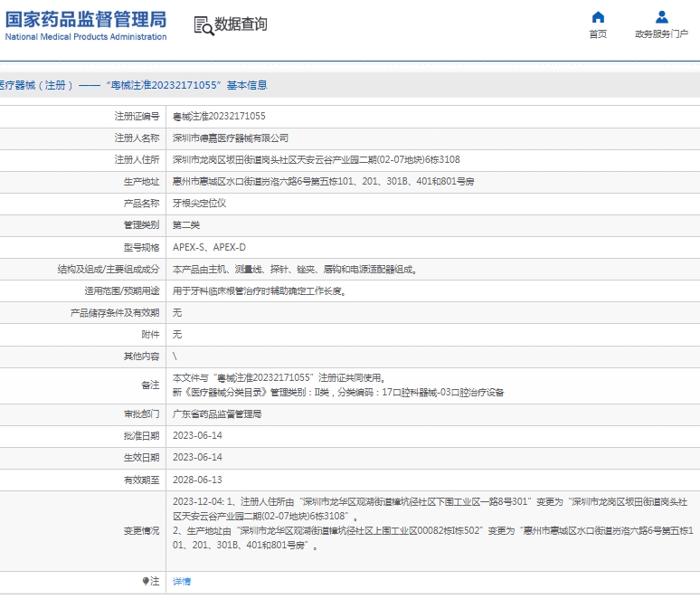Open the 详情 details link
Screen dimensions: 700x599
click(x=182, y=581)
